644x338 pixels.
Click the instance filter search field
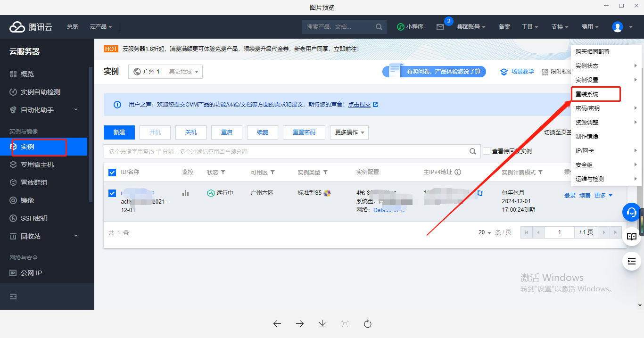point(285,151)
